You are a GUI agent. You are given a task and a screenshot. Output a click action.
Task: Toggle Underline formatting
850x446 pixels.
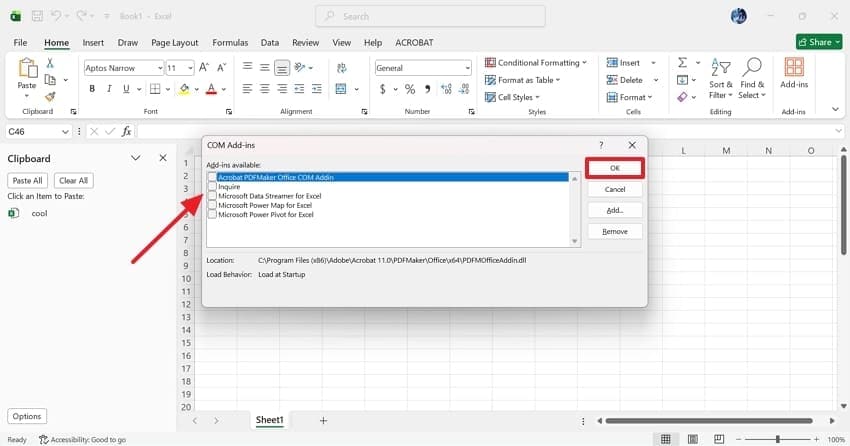(x=126, y=89)
